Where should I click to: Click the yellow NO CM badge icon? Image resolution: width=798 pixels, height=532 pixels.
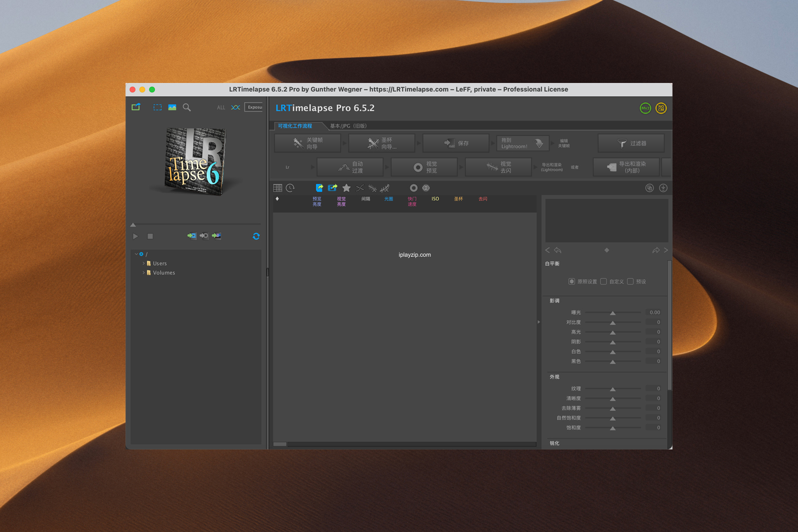(x=661, y=108)
